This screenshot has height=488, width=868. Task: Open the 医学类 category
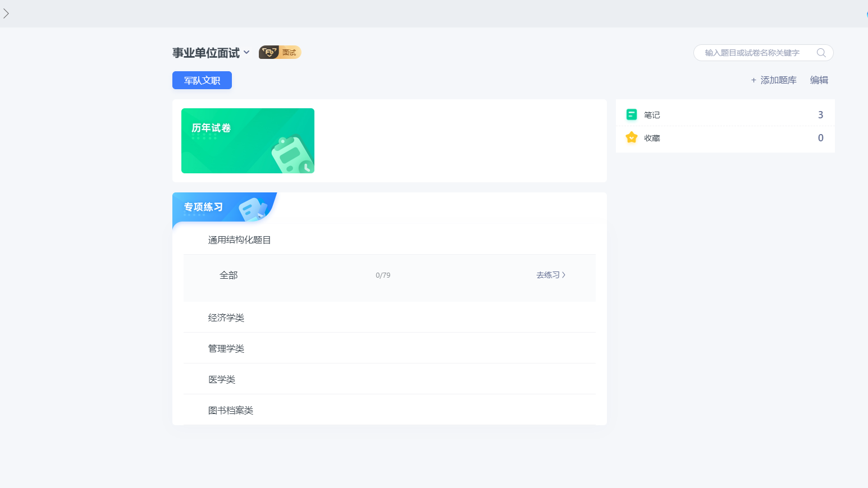click(222, 379)
